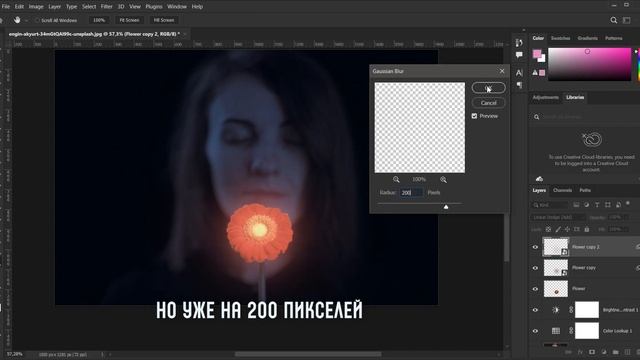The image size is (640, 360).
Task: Expand Flower copy 2 smart filters arrow
Action: 637,246
